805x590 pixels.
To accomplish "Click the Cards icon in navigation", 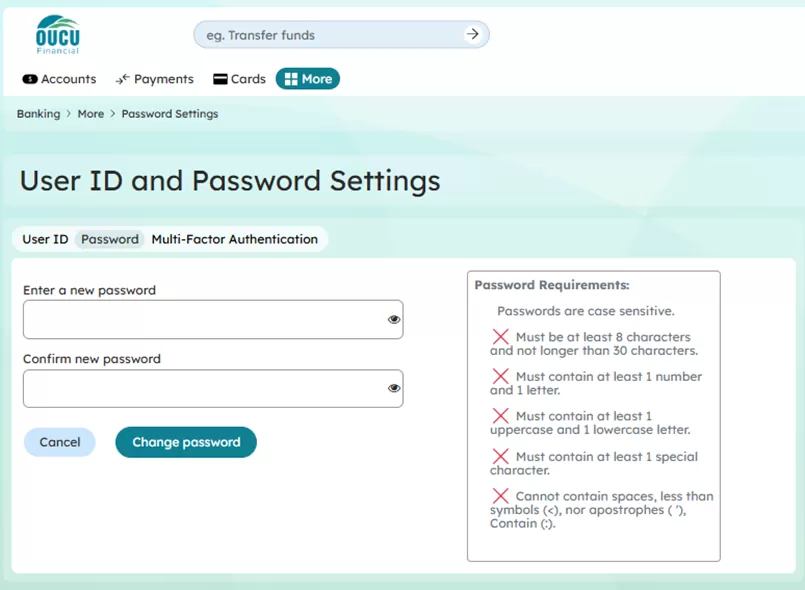I will (218, 79).
